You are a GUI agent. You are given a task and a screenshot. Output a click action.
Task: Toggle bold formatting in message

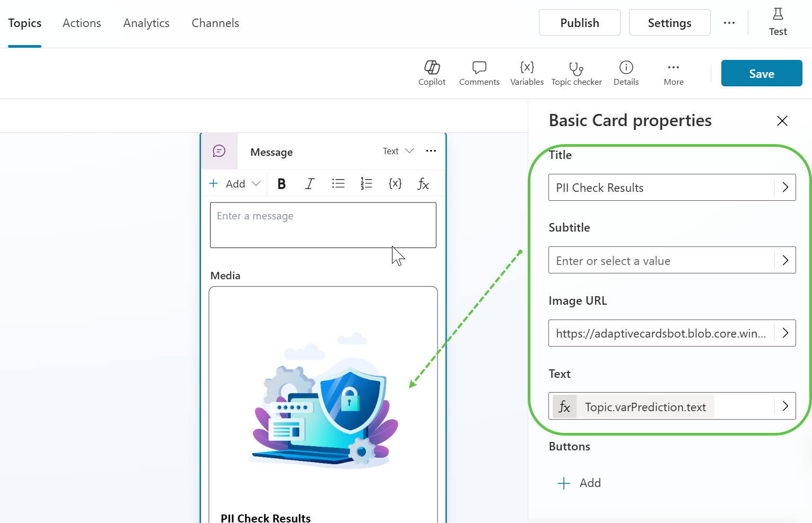pyautogui.click(x=282, y=184)
